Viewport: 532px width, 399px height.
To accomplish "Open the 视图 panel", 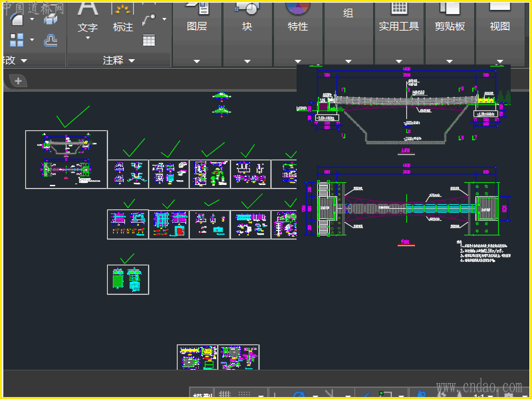I will click(x=500, y=34).
